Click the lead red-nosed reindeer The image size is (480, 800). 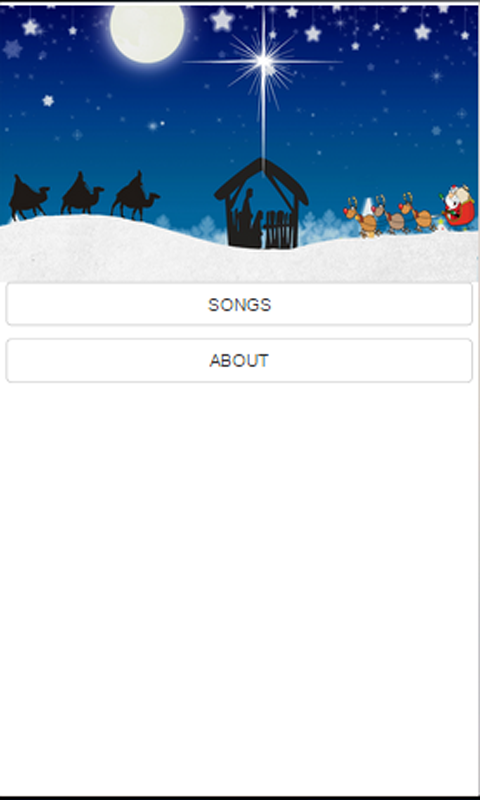point(361,217)
